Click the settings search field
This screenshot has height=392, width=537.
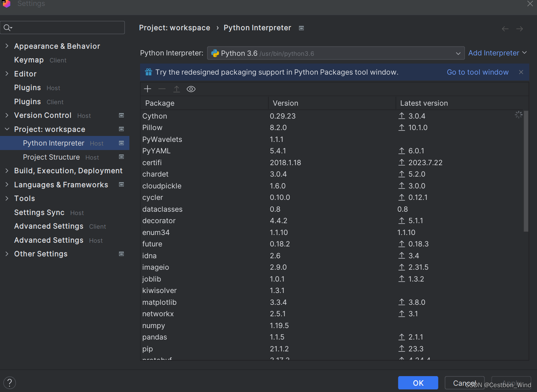pos(62,28)
